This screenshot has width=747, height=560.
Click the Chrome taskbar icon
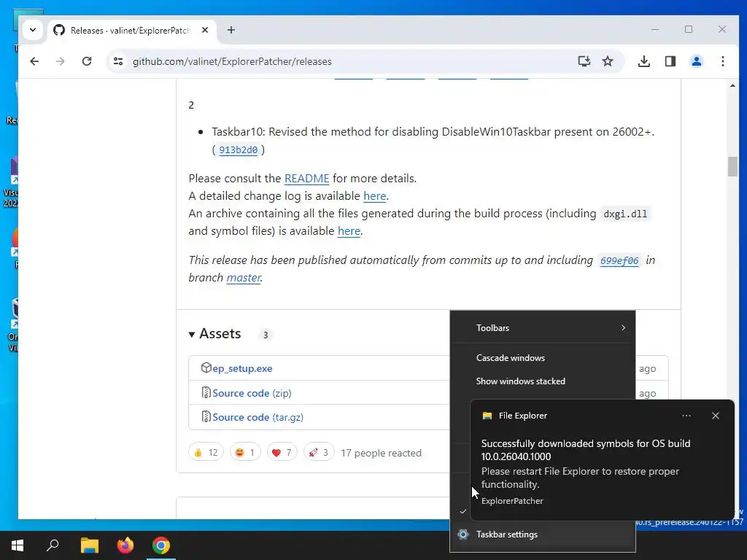coord(161,545)
